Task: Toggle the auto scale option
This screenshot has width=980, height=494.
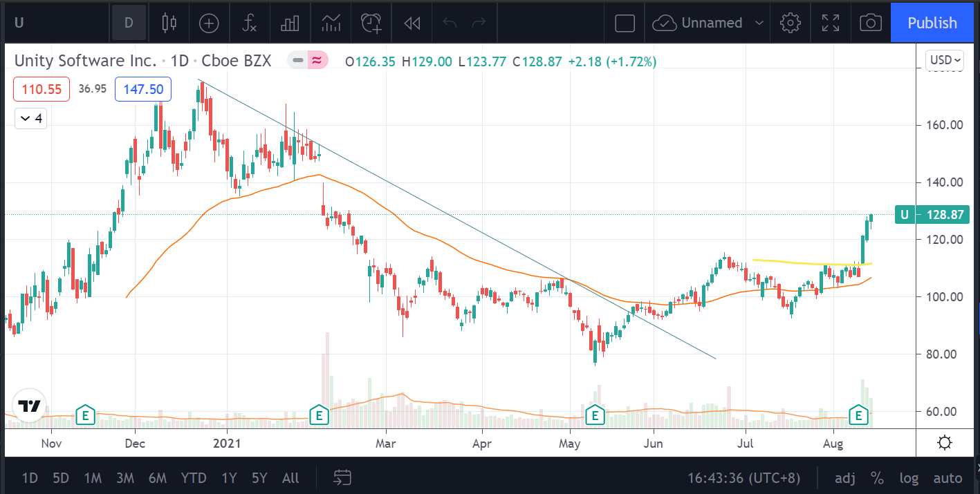Action: coord(947,477)
